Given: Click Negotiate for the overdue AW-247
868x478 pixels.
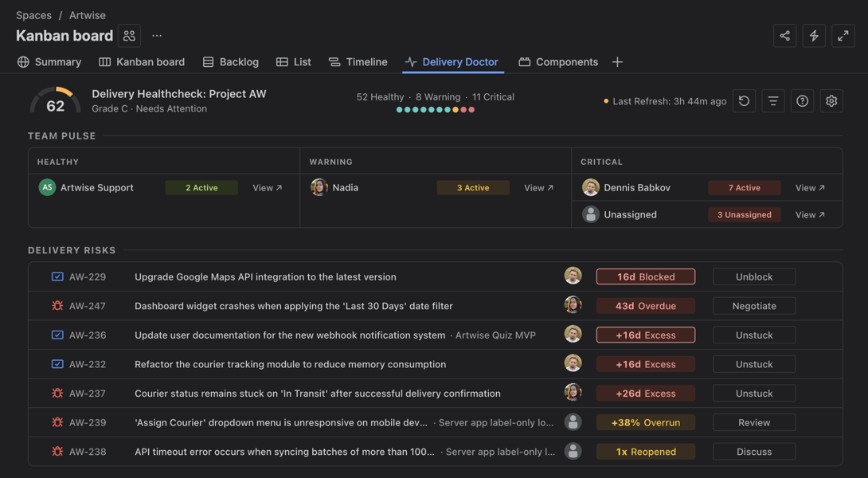Looking at the screenshot, I should click(753, 306).
